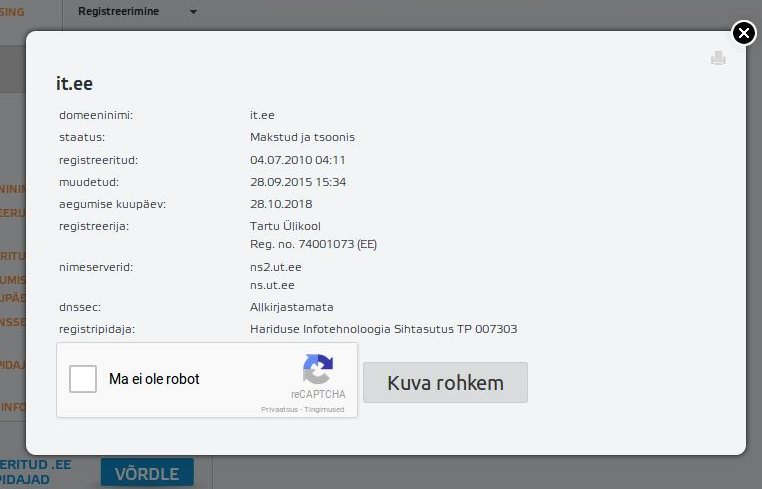The width and height of the screenshot is (762, 489).
Task: Close the it.ee domain details popup
Action: [x=744, y=33]
